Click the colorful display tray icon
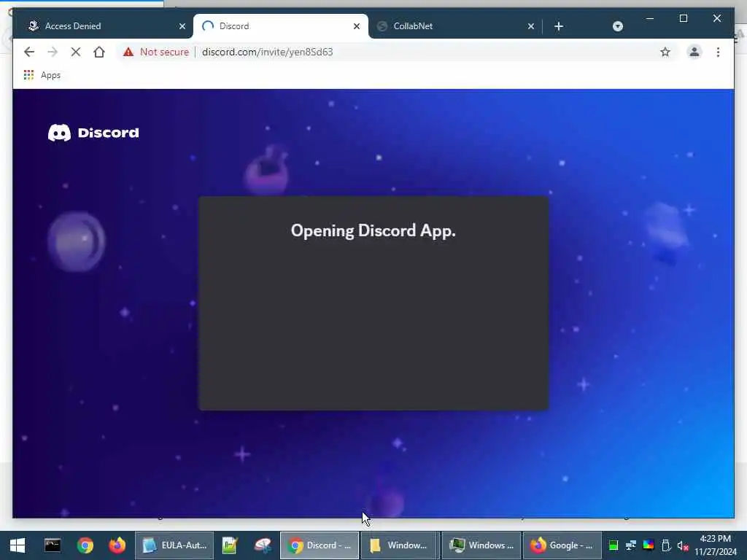 pos(649,545)
